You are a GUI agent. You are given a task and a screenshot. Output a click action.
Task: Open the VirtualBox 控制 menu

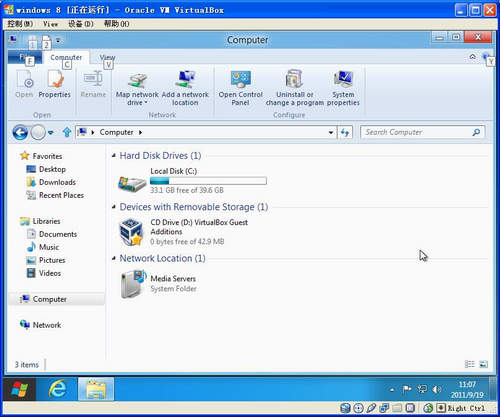tap(20, 24)
